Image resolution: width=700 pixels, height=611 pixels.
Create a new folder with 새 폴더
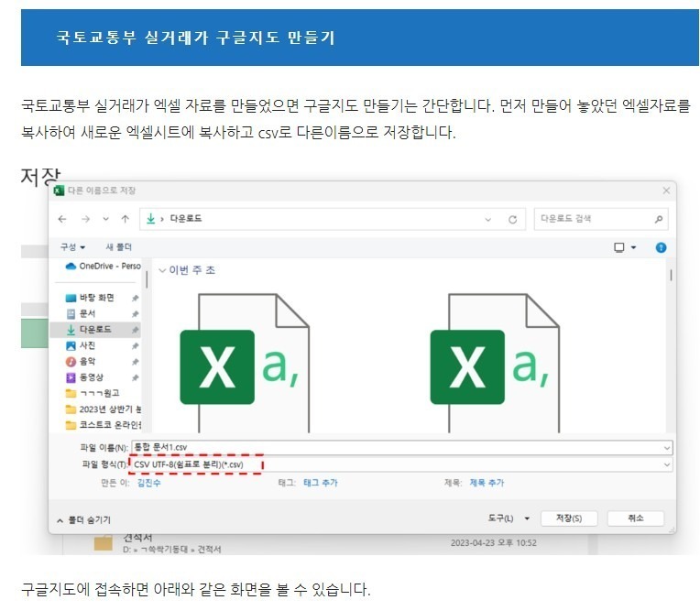(119, 246)
